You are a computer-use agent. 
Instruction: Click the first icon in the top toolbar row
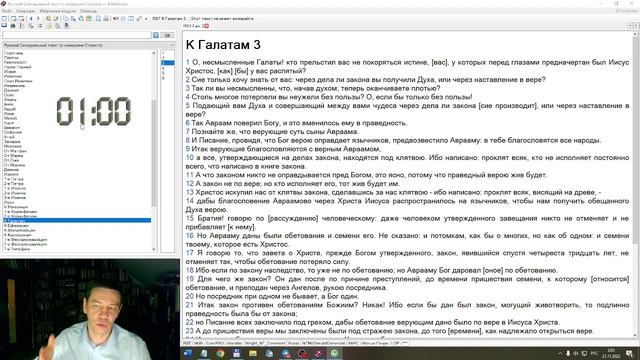click(x=4, y=18)
